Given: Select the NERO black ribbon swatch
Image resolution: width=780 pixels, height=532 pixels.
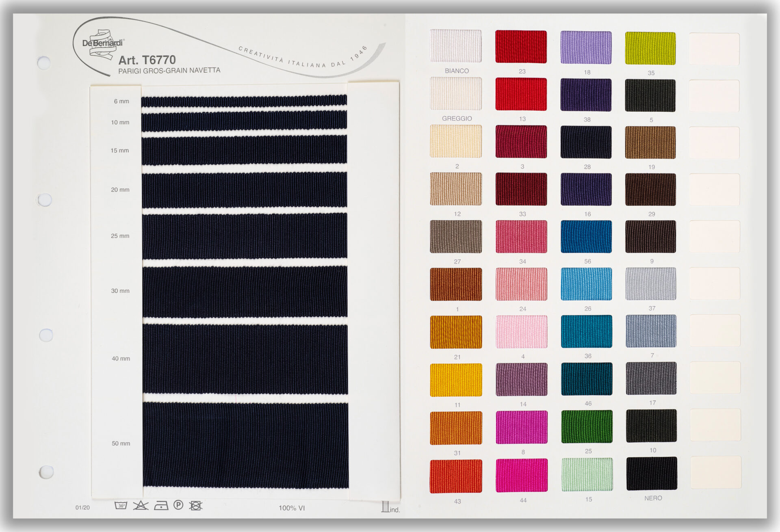Looking at the screenshot, I should pyautogui.click(x=652, y=474).
